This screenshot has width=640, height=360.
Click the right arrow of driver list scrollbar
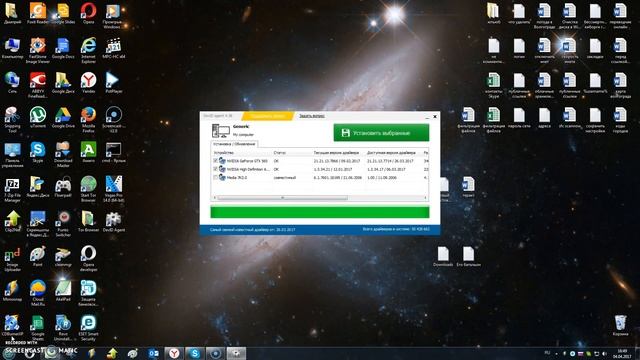click(x=425, y=198)
